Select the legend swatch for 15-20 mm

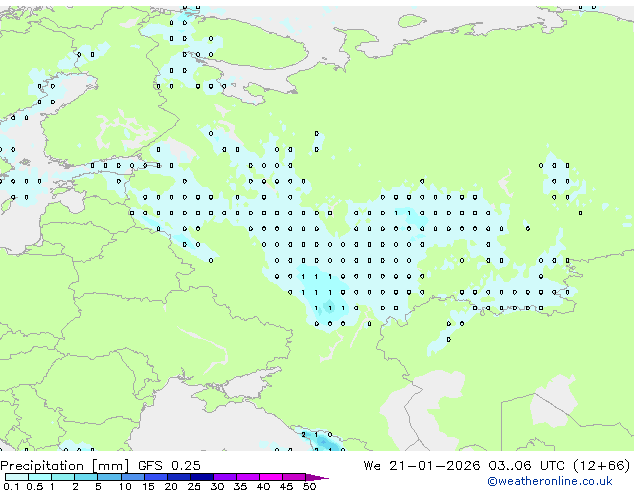click(155, 477)
